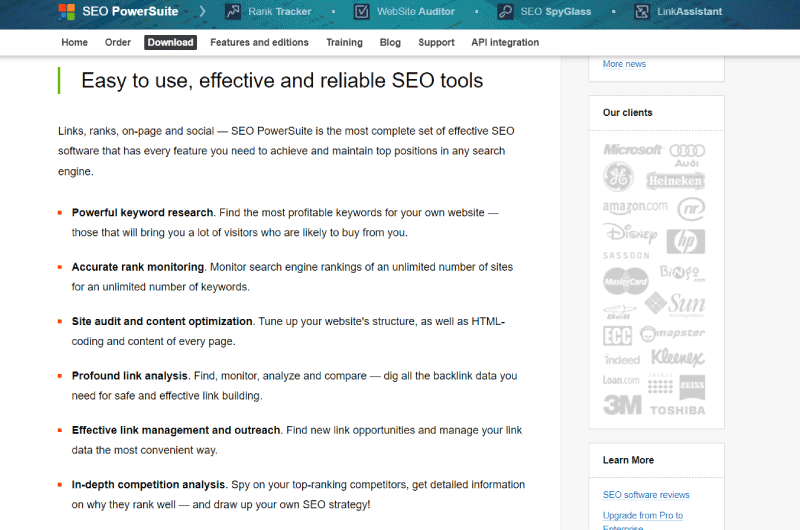Click the In-depth competition analysis text

pyautogui.click(x=148, y=485)
